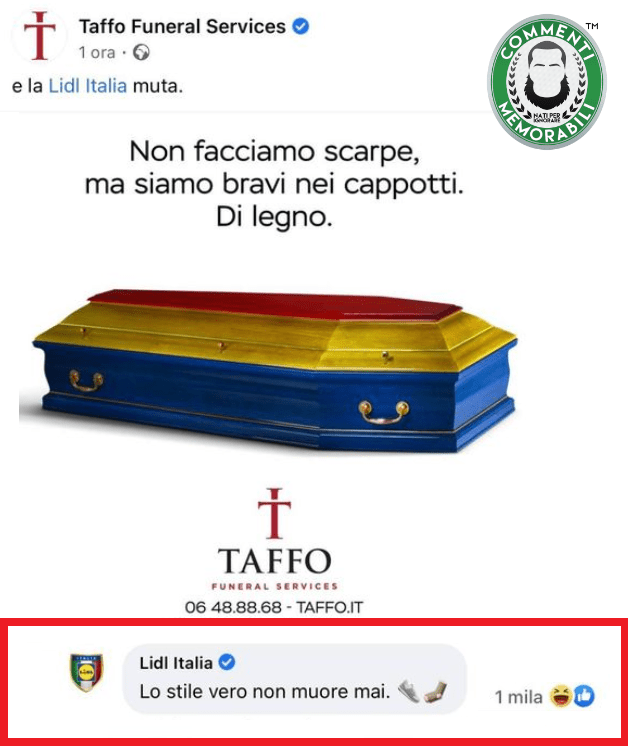
Task: Click the Lidl Italia shield avatar
Action: coord(87,672)
